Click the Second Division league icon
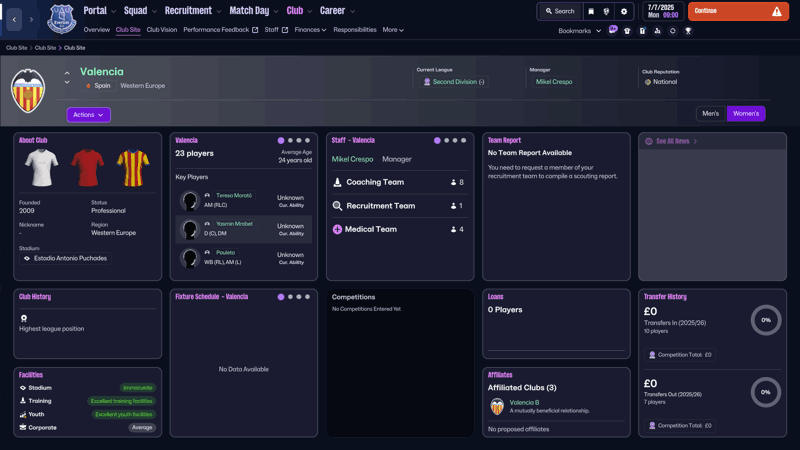This screenshot has width=800, height=450. 427,82
